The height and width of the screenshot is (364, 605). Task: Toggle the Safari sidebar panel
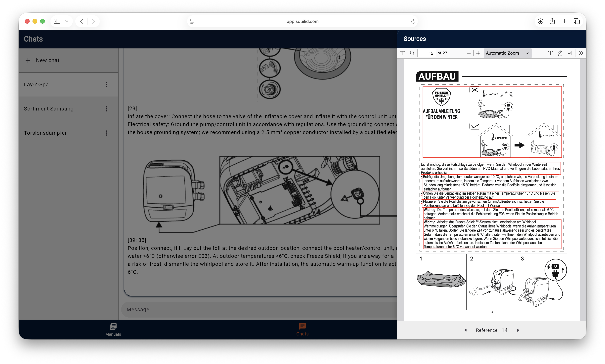point(57,21)
